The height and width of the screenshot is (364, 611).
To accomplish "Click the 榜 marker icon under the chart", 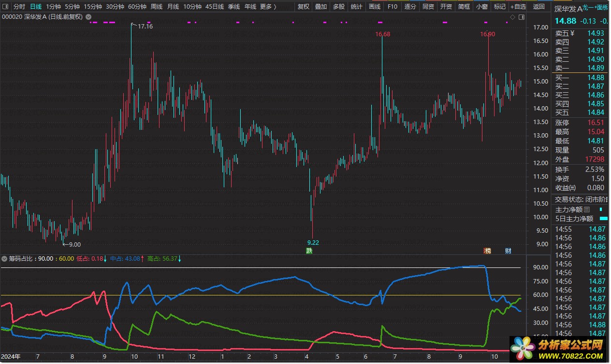I will coord(488,251).
